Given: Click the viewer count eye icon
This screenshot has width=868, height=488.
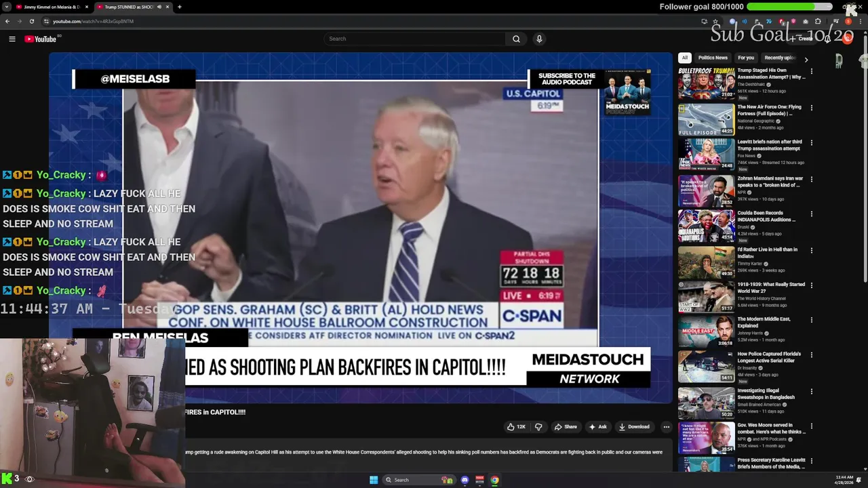Looking at the screenshot, I should 29,479.
